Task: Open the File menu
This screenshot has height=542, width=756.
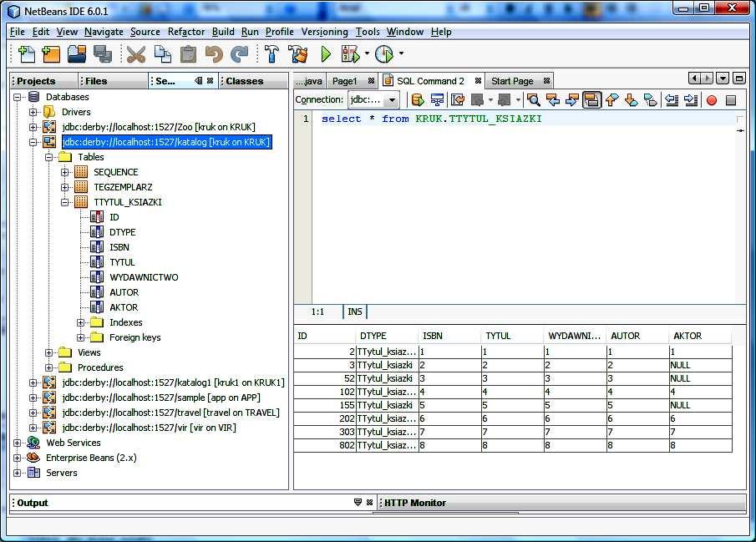Action: coord(17,32)
